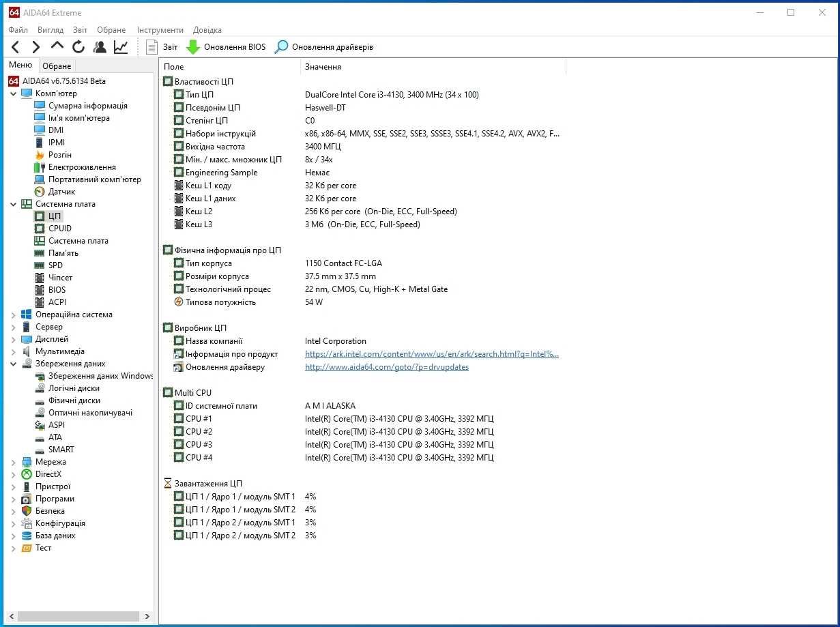The height and width of the screenshot is (627, 840).
Task: Go back with the left arrow toolbar icon
Action: (16, 47)
